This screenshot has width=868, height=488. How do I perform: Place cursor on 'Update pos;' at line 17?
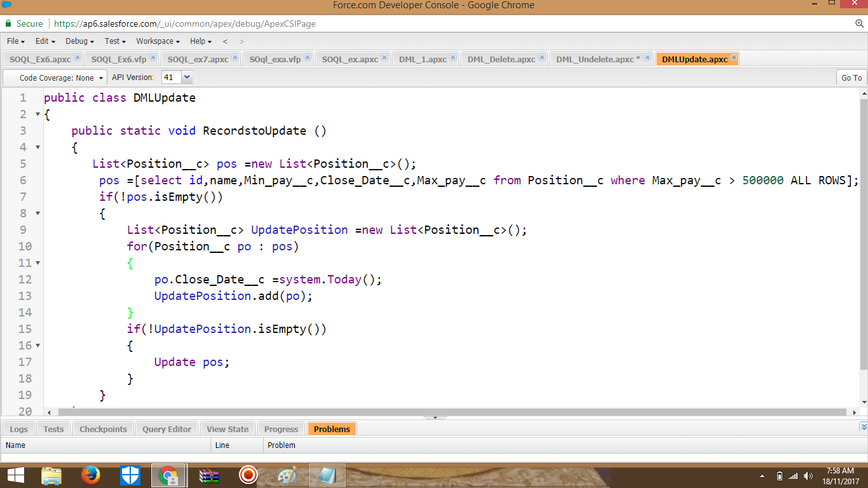(x=192, y=362)
